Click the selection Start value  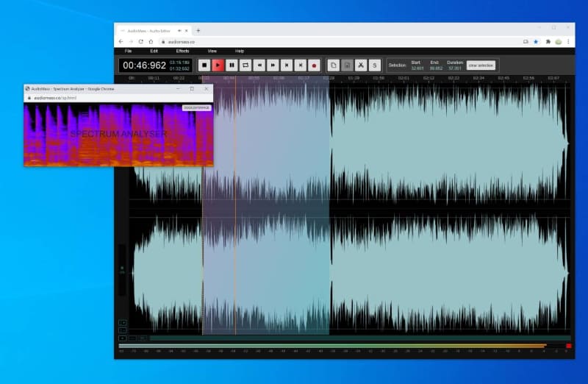[x=417, y=68]
